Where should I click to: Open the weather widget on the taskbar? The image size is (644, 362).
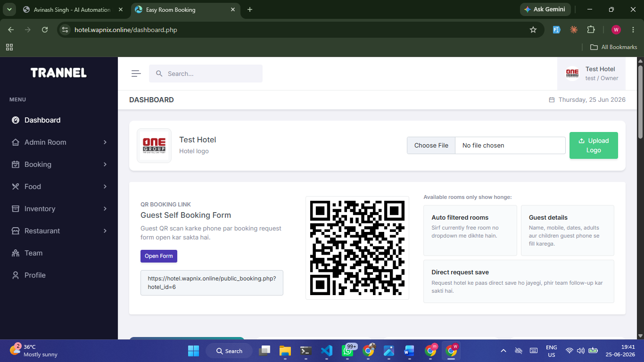[x=34, y=351]
